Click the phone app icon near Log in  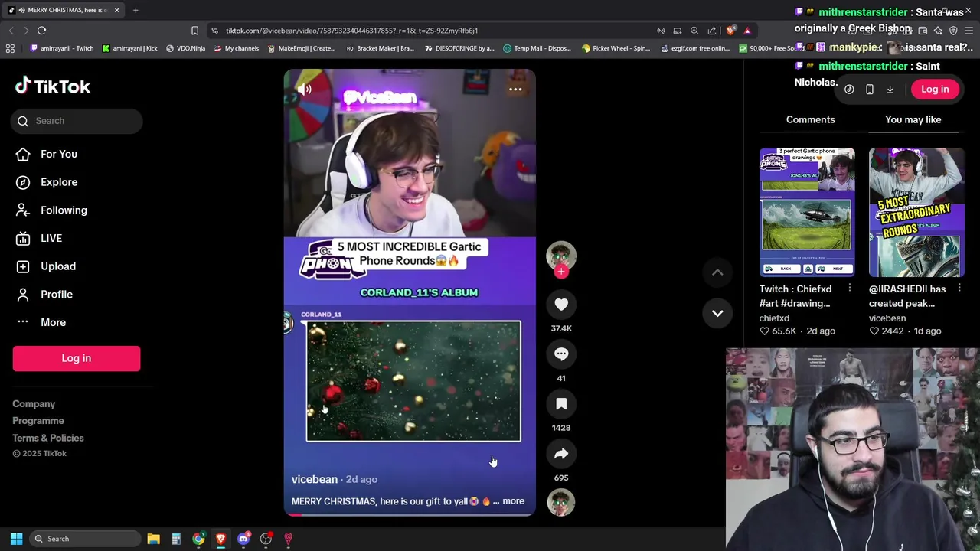pyautogui.click(x=870, y=90)
